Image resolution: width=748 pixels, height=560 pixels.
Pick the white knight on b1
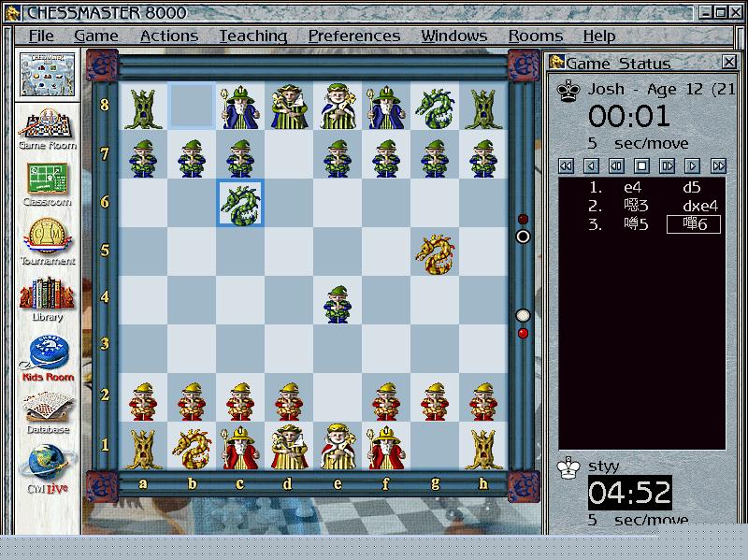coord(192,449)
